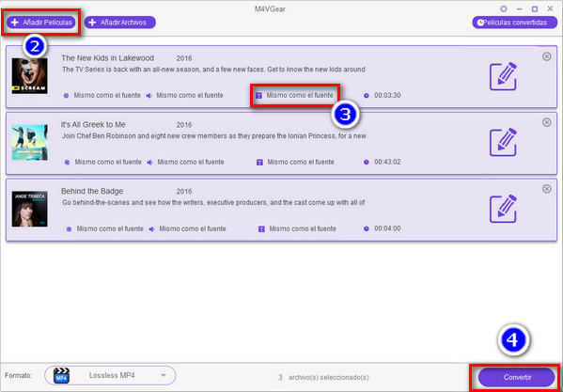The height and width of the screenshot is (392, 563).
Task: Click the clock icon beside 00:03:30
Action: coord(367,96)
